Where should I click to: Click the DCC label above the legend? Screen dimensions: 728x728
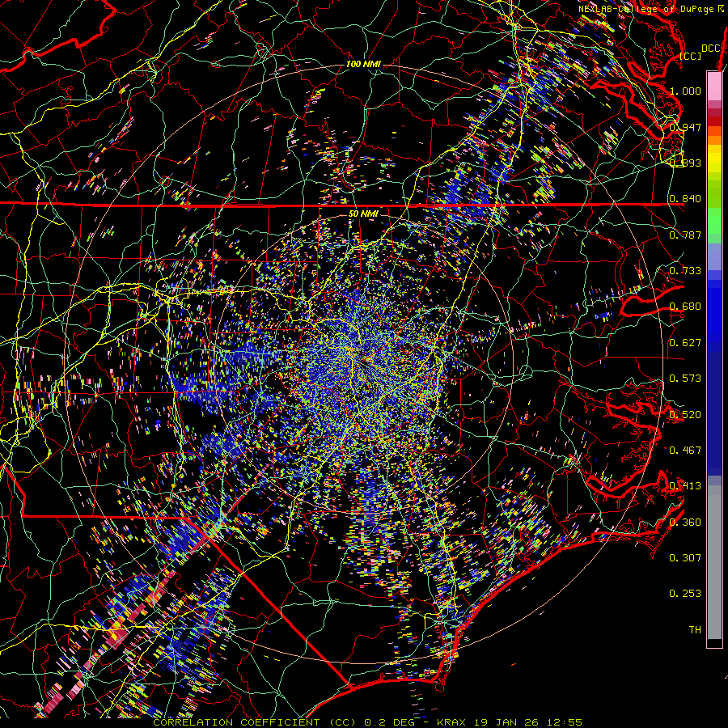tap(710, 49)
